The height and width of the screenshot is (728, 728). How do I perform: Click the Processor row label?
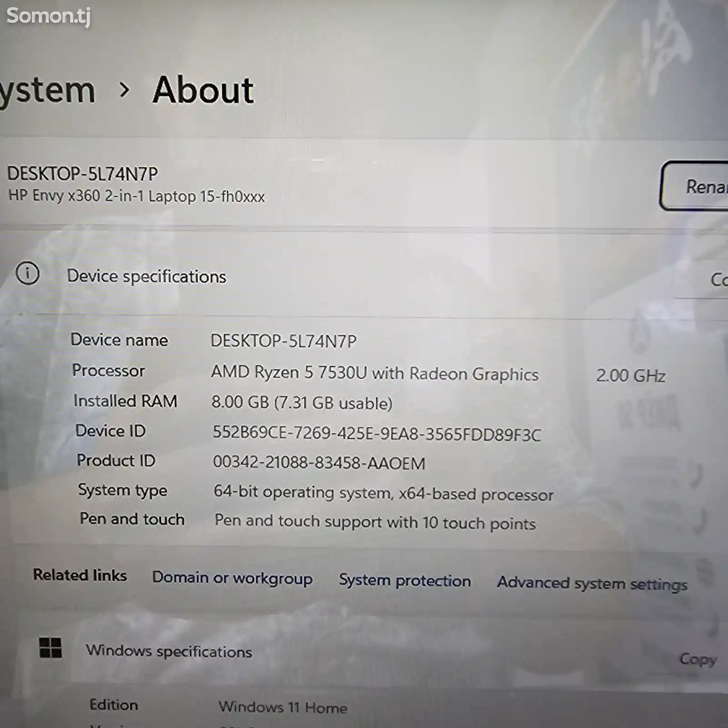pos(108,370)
